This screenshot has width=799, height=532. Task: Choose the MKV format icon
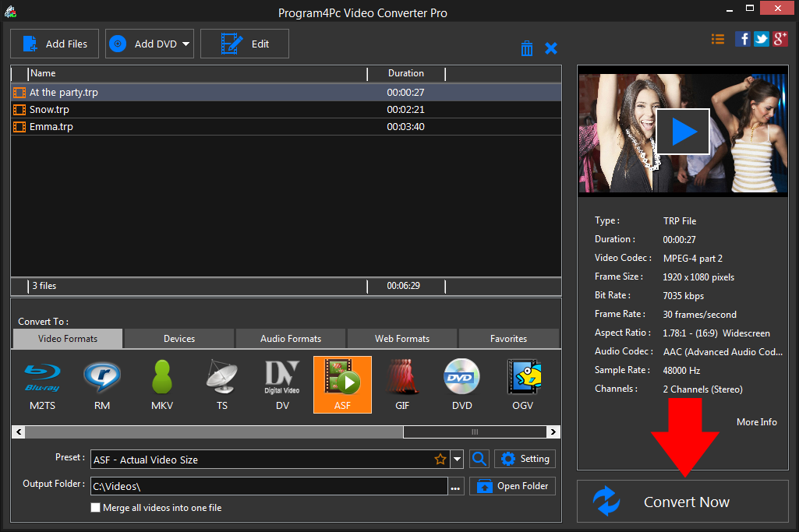pyautogui.click(x=161, y=384)
